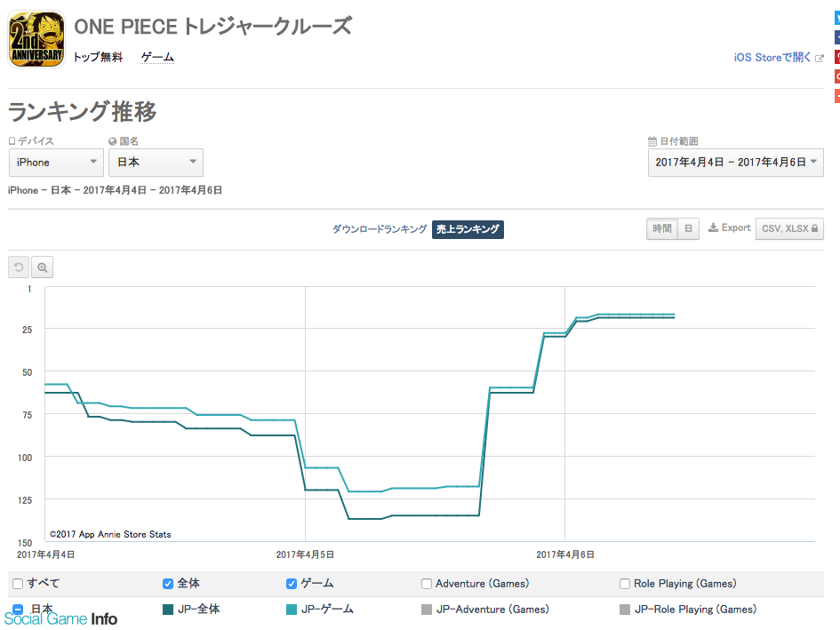Switch to ダウンロードランキング tab
The width and height of the screenshot is (840, 630).
380,229
